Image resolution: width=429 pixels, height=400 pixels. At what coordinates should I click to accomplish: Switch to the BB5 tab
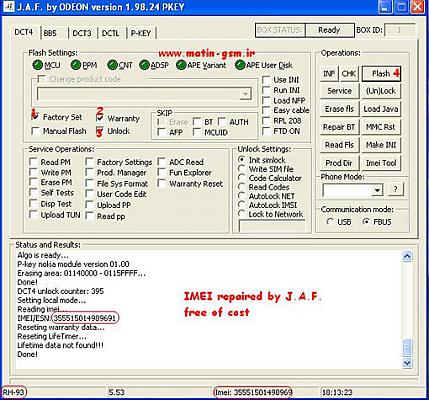(51, 33)
